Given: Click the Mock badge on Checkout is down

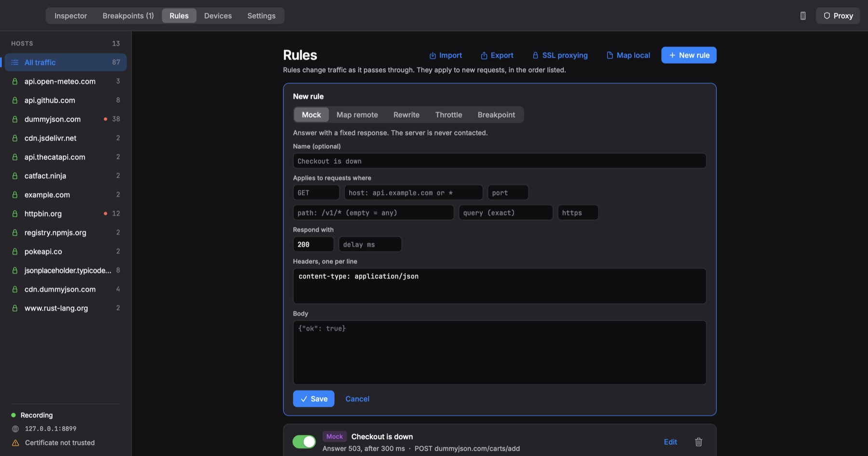Looking at the screenshot, I should click(335, 436).
